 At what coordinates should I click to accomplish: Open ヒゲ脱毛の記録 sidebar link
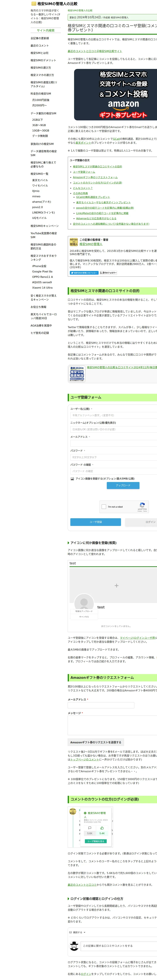(x=40, y=333)
